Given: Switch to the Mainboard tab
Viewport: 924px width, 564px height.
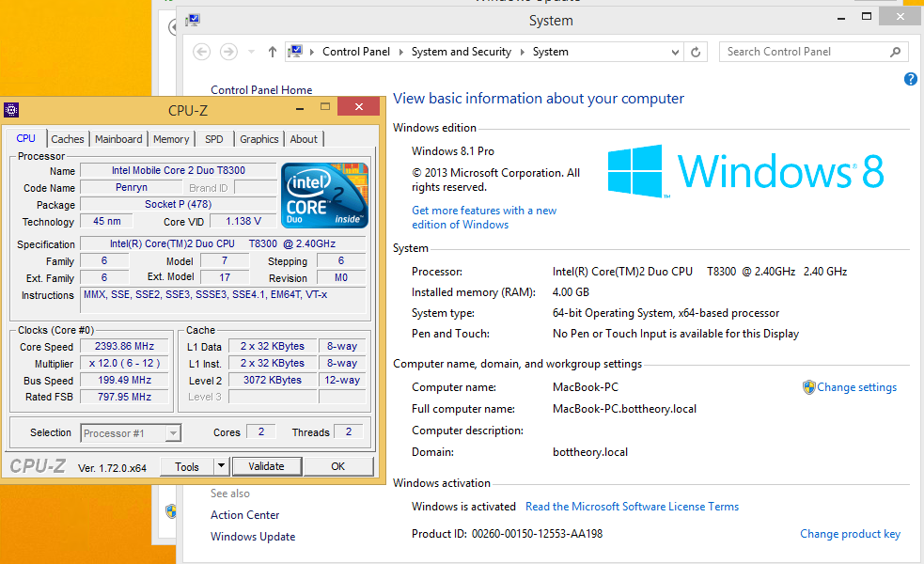Looking at the screenshot, I should pyautogui.click(x=118, y=139).
